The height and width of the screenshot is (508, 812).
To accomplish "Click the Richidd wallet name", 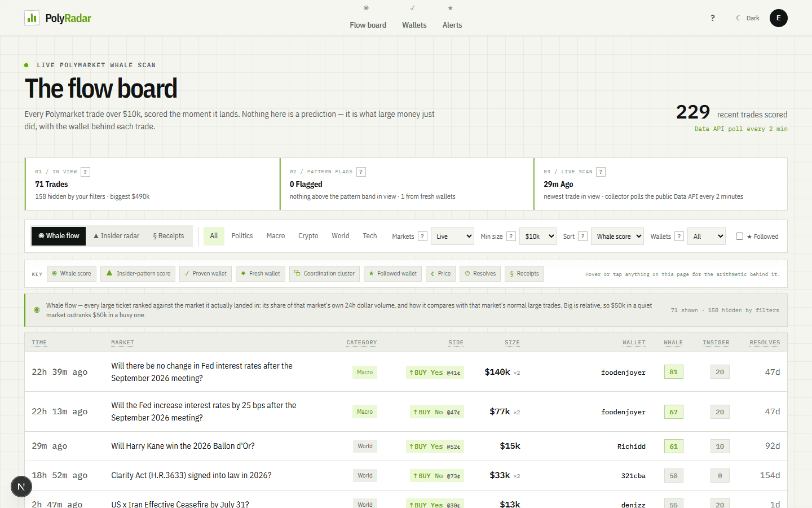I will [x=632, y=446].
